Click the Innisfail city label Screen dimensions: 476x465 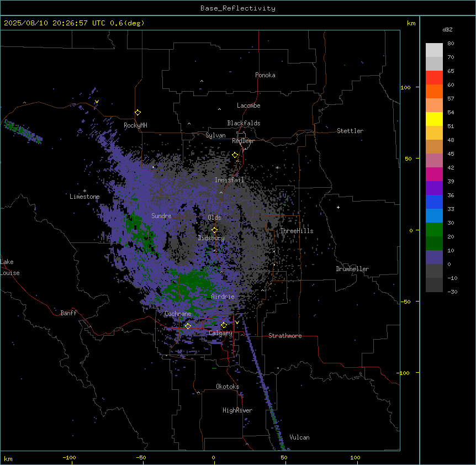point(229,180)
